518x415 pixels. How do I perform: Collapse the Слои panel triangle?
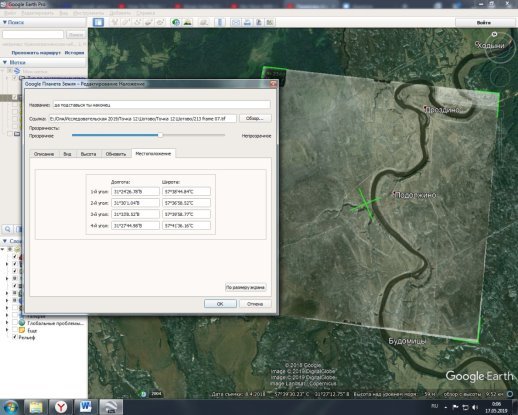pos(5,241)
